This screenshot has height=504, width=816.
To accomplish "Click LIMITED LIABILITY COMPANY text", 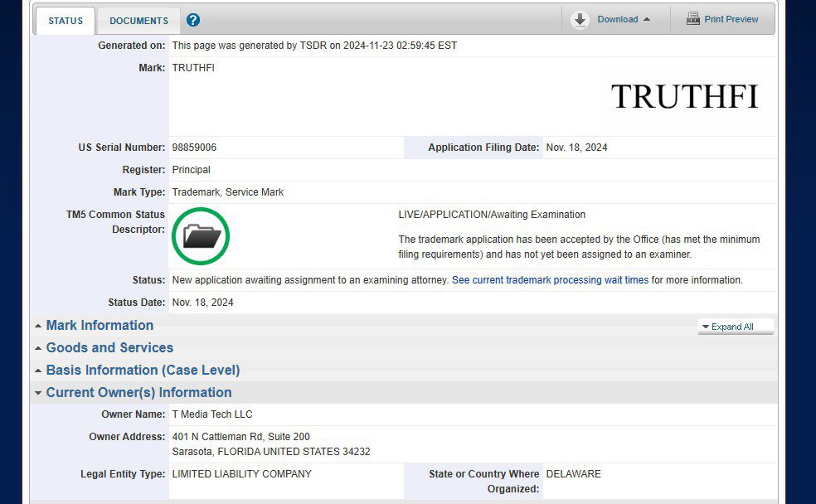I will 242,474.
